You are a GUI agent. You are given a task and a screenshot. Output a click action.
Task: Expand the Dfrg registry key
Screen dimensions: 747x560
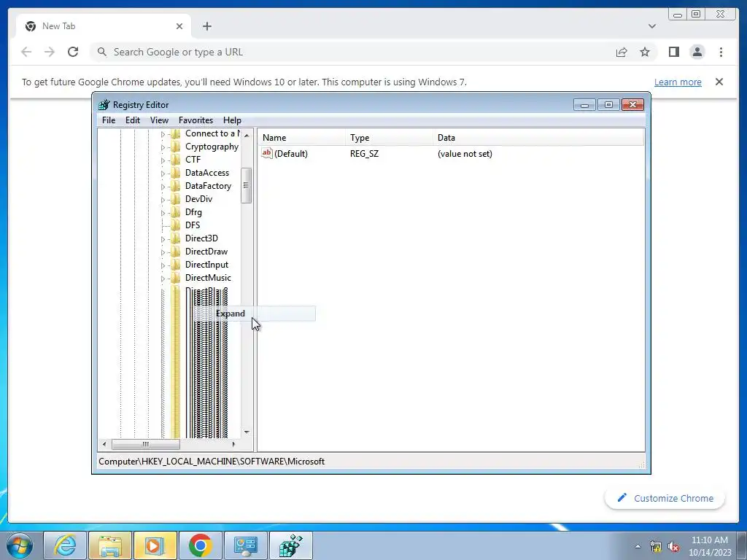(163, 212)
